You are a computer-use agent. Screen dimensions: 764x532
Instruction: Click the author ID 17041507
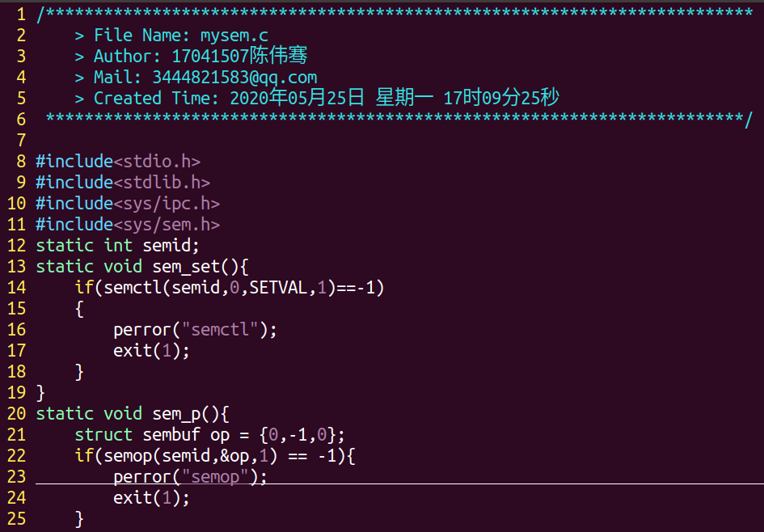coord(210,57)
